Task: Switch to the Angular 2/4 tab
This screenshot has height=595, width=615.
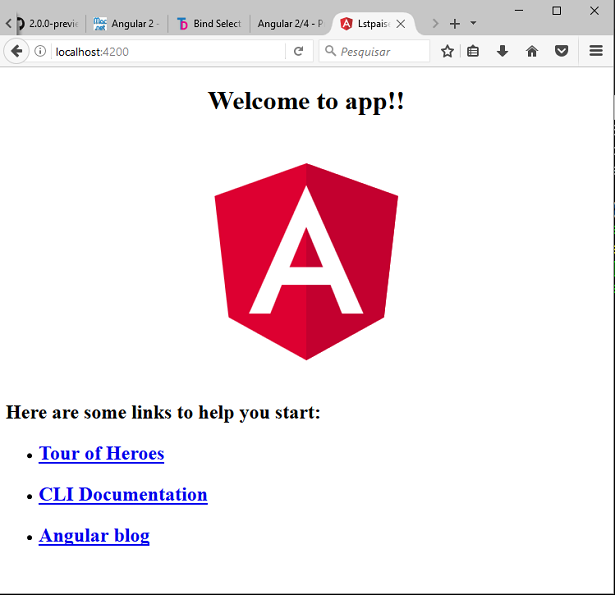Action: [290, 24]
